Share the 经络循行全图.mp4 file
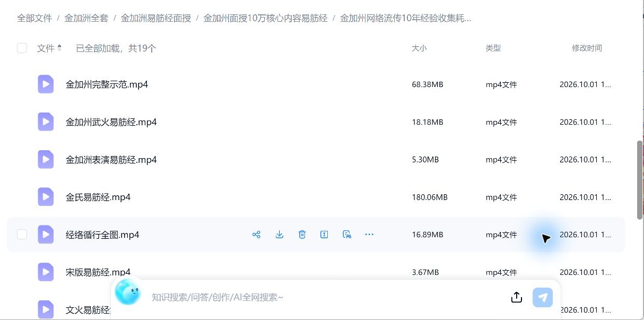 click(x=257, y=235)
